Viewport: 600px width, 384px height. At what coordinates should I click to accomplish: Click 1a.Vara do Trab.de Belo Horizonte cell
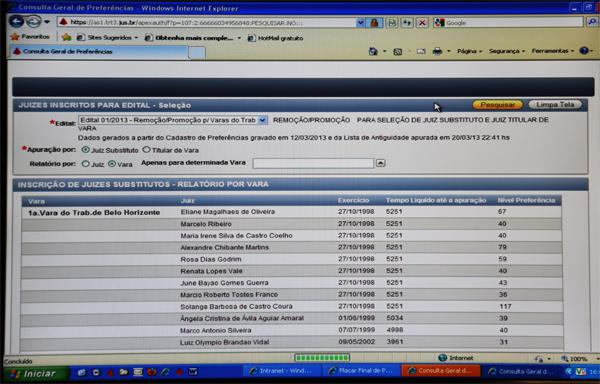[x=94, y=213]
